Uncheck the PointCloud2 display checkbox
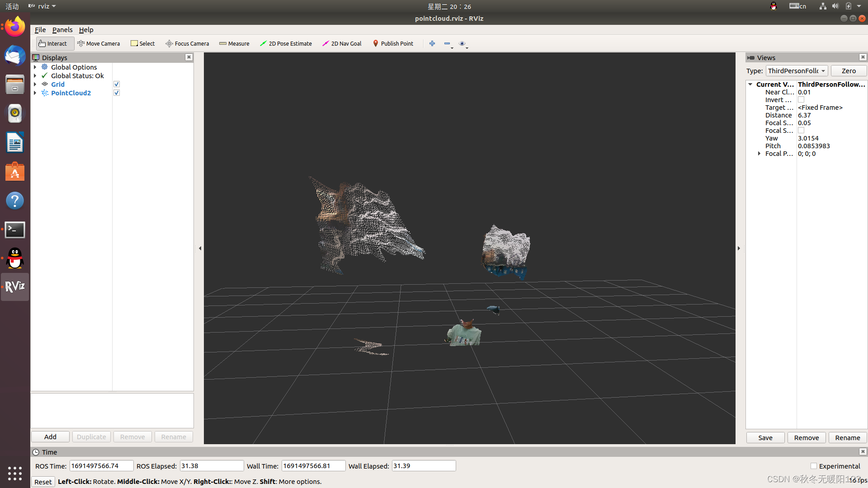 pos(117,93)
